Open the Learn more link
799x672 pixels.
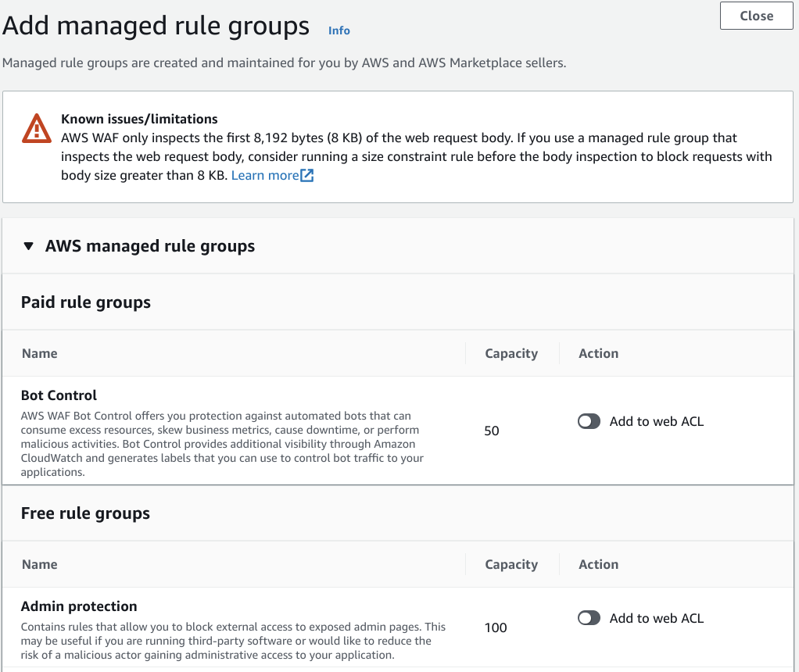265,175
